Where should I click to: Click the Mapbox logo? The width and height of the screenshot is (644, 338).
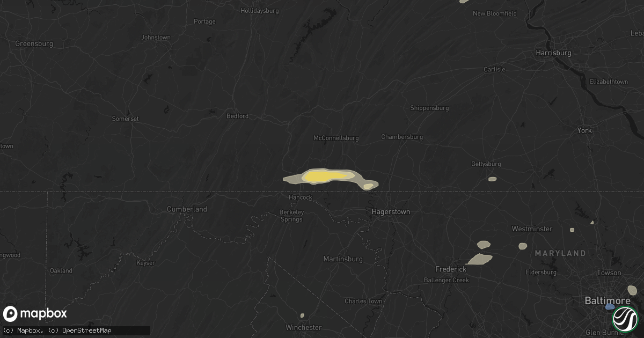click(x=35, y=314)
